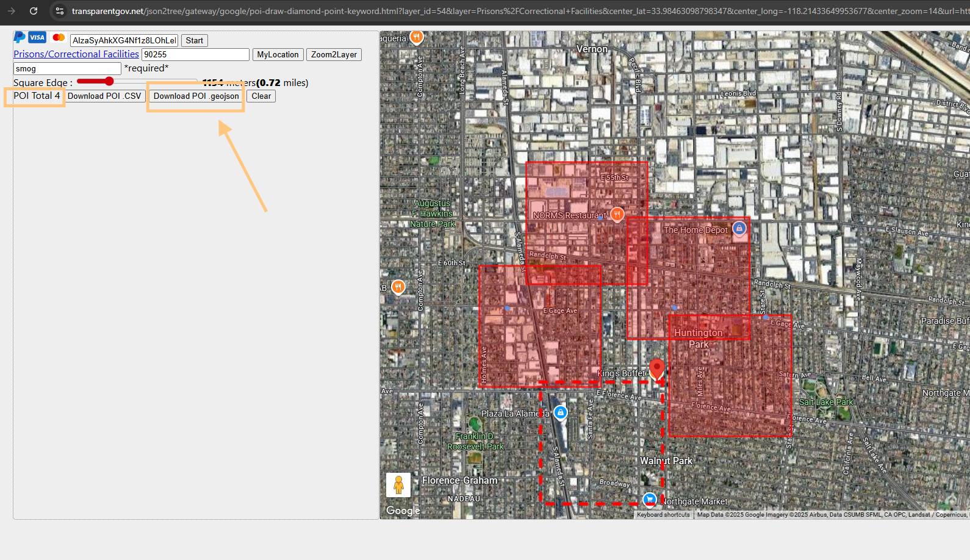Click the browser forward arrow
970x560 pixels.
(11, 11)
